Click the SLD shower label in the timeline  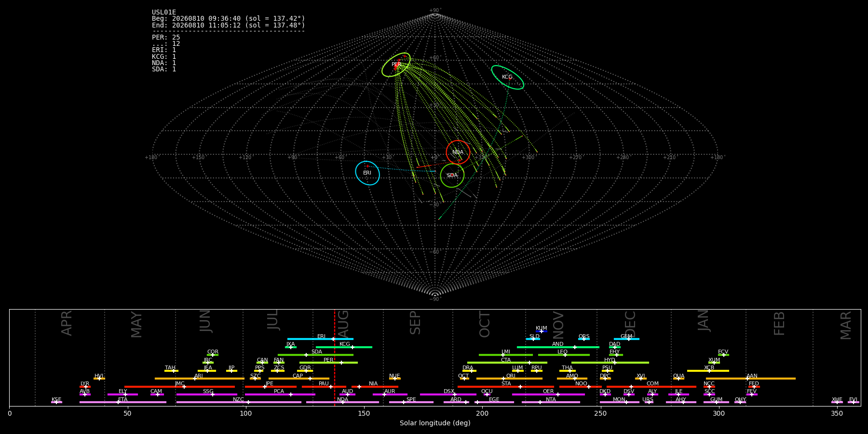click(x=534, y=337)
